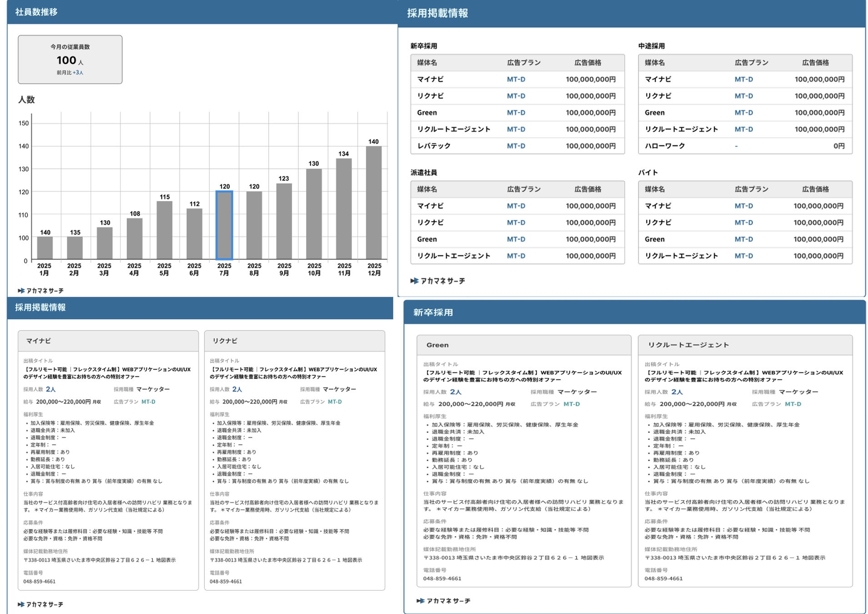868x614 pixels.
Task: Open the MT-D 広告プラン link in the リクナビ card
Action: pos(335,402)
